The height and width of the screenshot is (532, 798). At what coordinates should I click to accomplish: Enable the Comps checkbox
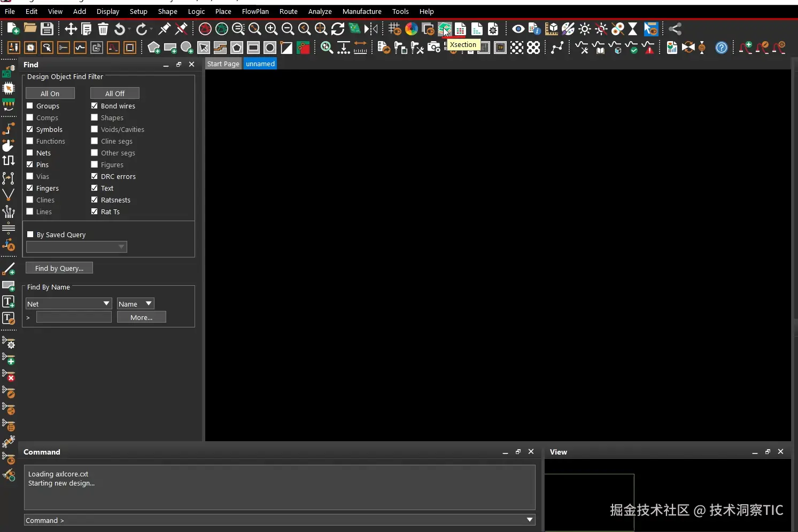pos(30,118)
